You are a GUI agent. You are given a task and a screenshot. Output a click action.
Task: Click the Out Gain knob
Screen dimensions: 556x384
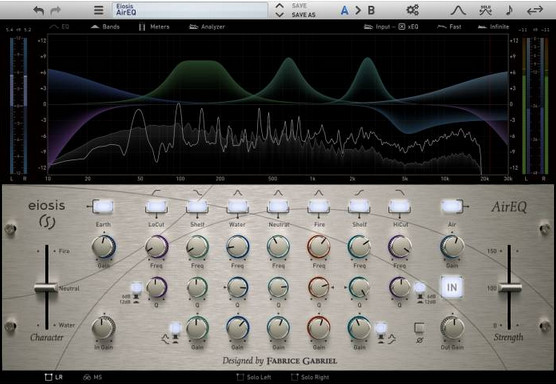click(452, 328)
